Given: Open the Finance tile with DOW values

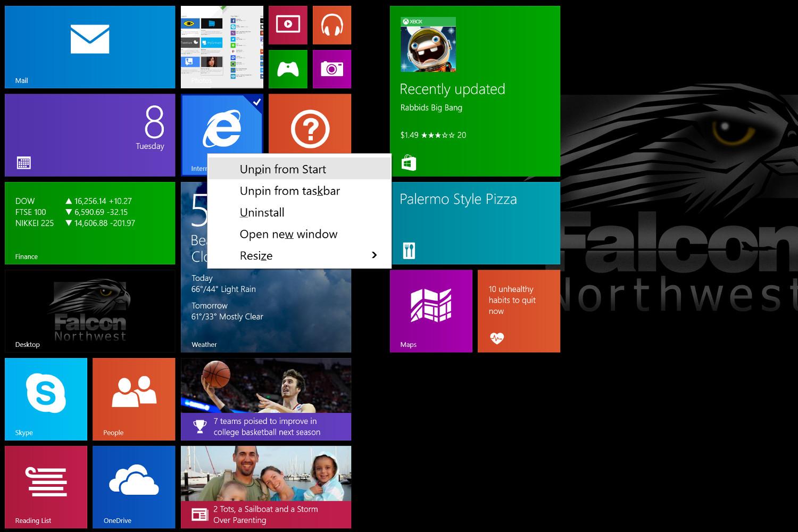Looking at the screenshot, I should [x=90, y=223].
